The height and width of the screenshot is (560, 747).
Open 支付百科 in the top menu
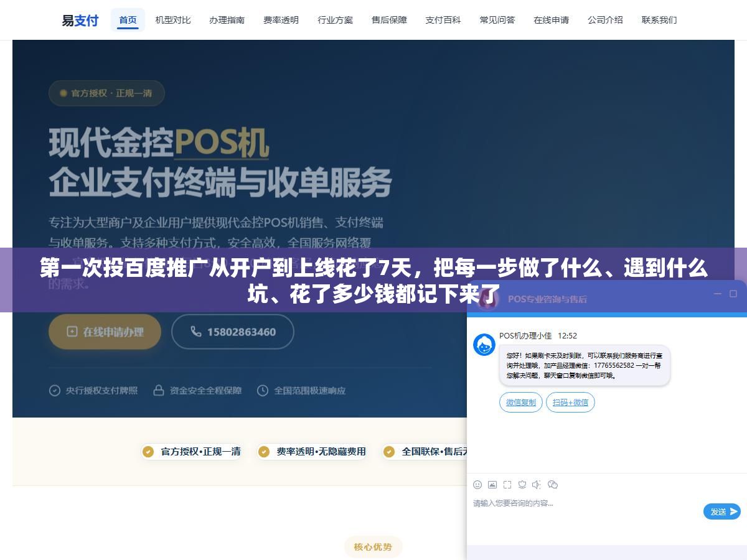pos(443,20)
